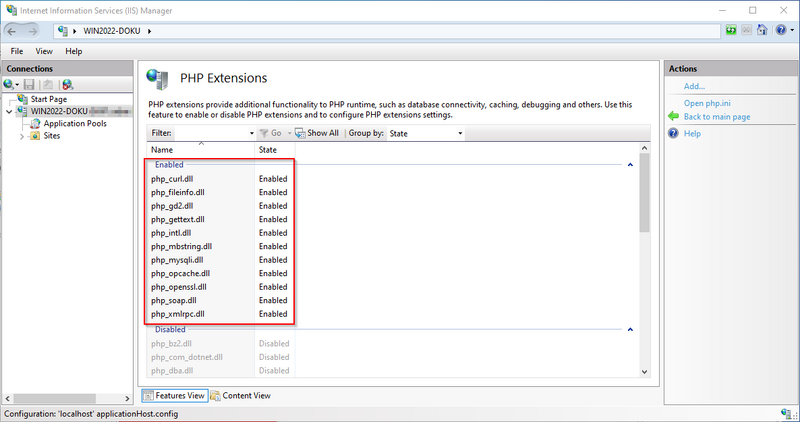Screen dimensions: 800x422
Task: Select Sites node in the tree
Action: (52, 136)
